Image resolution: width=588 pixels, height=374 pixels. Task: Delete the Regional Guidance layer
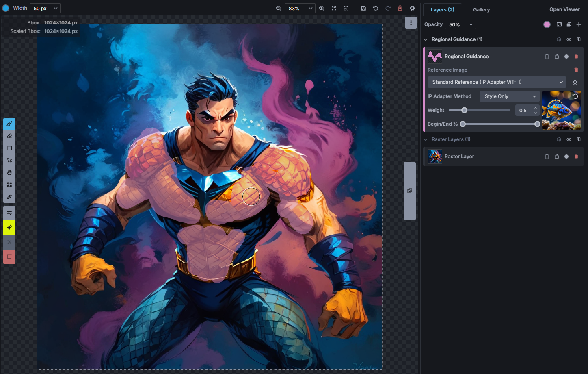(576, 57)
